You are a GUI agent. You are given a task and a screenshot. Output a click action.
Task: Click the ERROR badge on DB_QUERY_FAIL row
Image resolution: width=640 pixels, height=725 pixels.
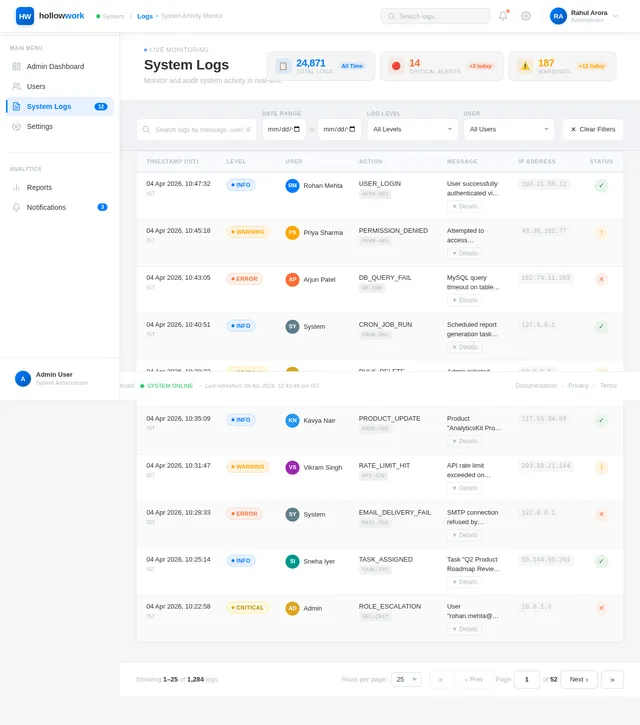pos(244,279)
